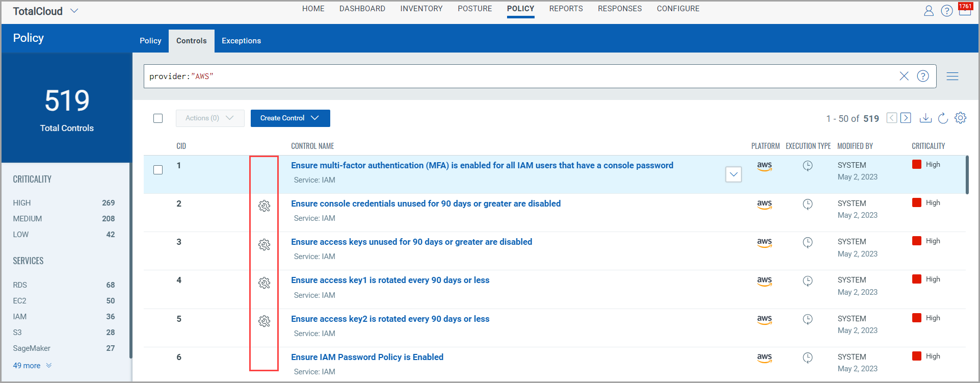The height and width of the screenshot is (383, 980).
Task: Open MFA enabled for IAM users control
Action: [482, 165]
